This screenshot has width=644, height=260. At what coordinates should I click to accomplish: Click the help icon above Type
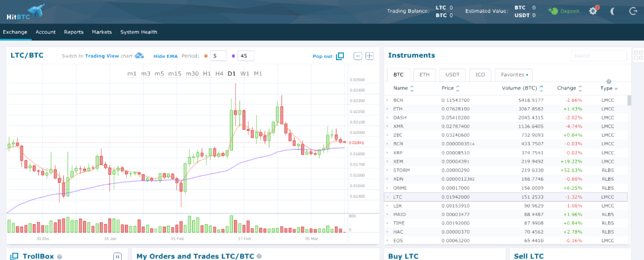[609, 81]
